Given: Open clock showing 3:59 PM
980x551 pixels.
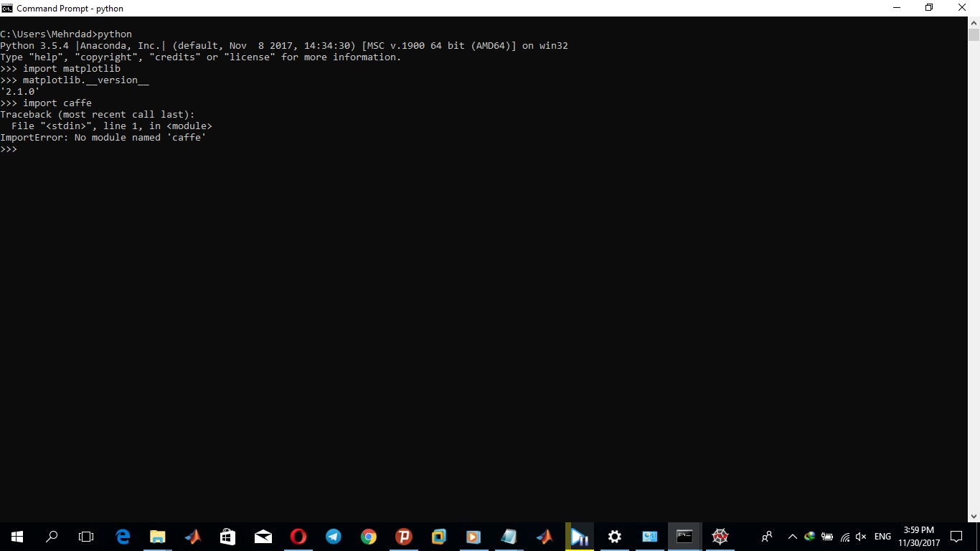Looking at the screenshot, I should [x=919, y=537].
